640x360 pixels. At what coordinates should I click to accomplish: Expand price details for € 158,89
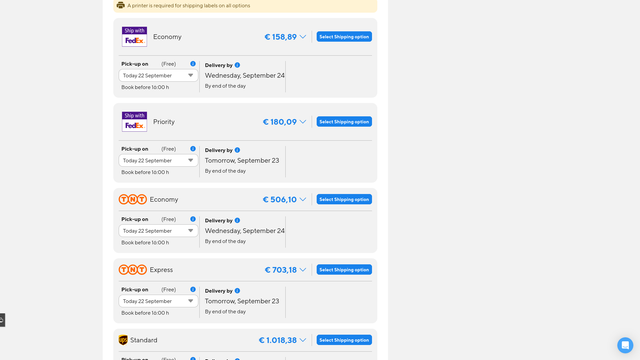point(302,37)
